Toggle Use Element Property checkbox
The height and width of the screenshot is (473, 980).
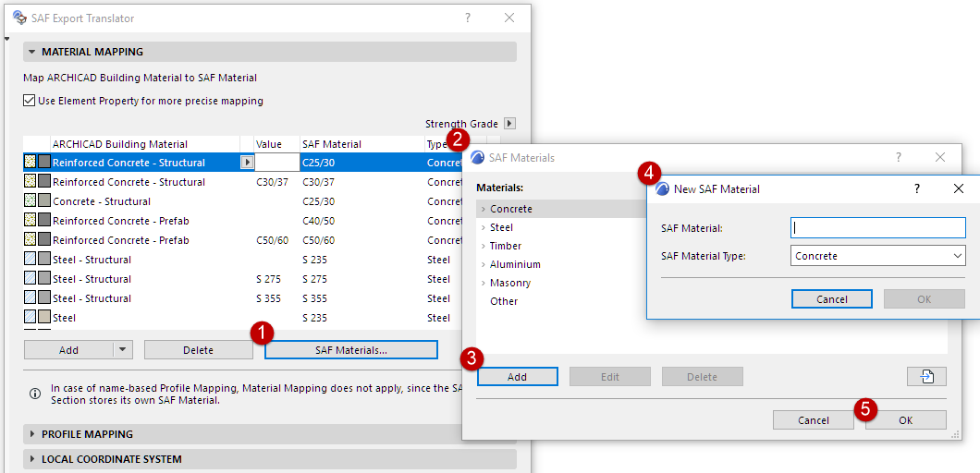click(x=29, y=100)
